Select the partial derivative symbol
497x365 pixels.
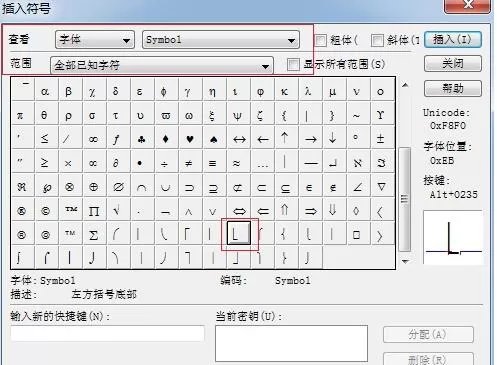118,162
